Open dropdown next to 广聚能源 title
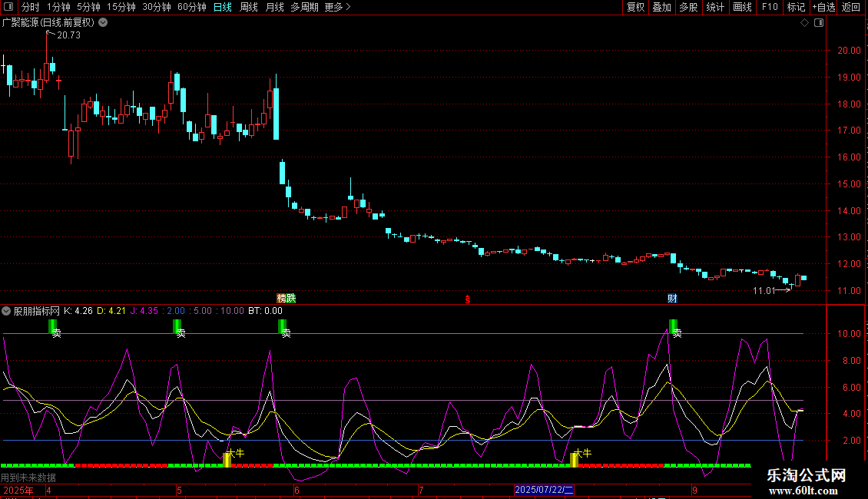This screenshot has width=868, height=499. [x=103, y=22]
